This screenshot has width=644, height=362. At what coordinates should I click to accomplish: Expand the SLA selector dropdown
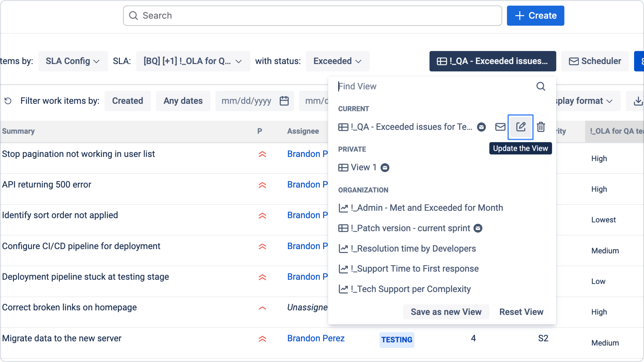(x=193, y=61)
